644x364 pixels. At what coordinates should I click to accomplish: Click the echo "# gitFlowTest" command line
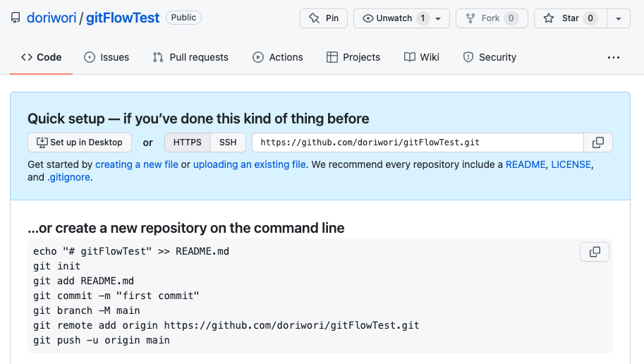[x=131, y=251]
